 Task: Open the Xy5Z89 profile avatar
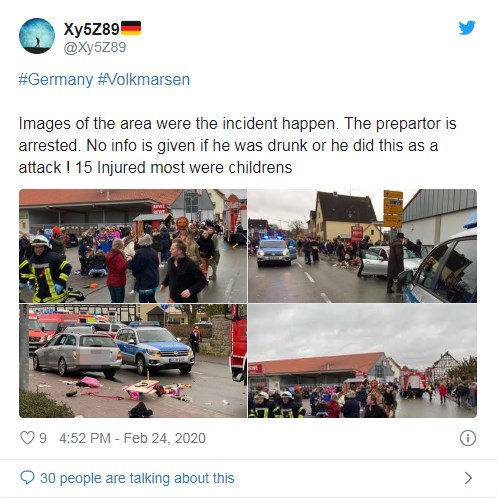click(x=37, y=36)
